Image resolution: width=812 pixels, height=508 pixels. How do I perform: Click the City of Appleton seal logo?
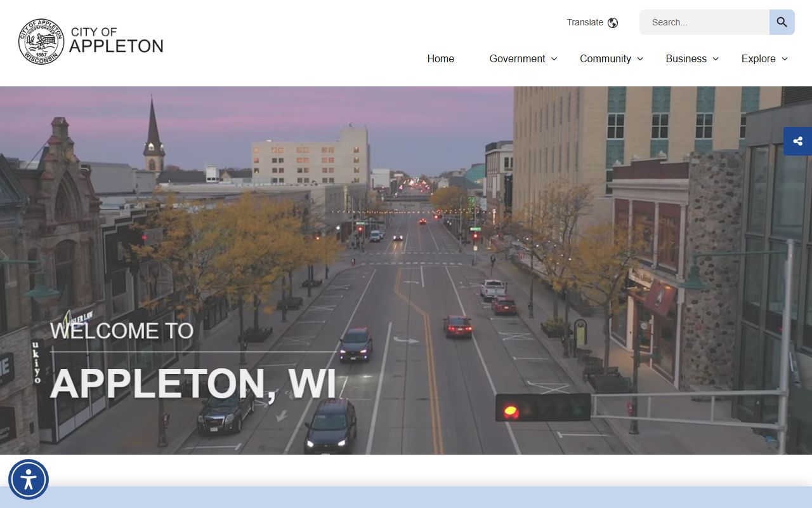point(41,41)
